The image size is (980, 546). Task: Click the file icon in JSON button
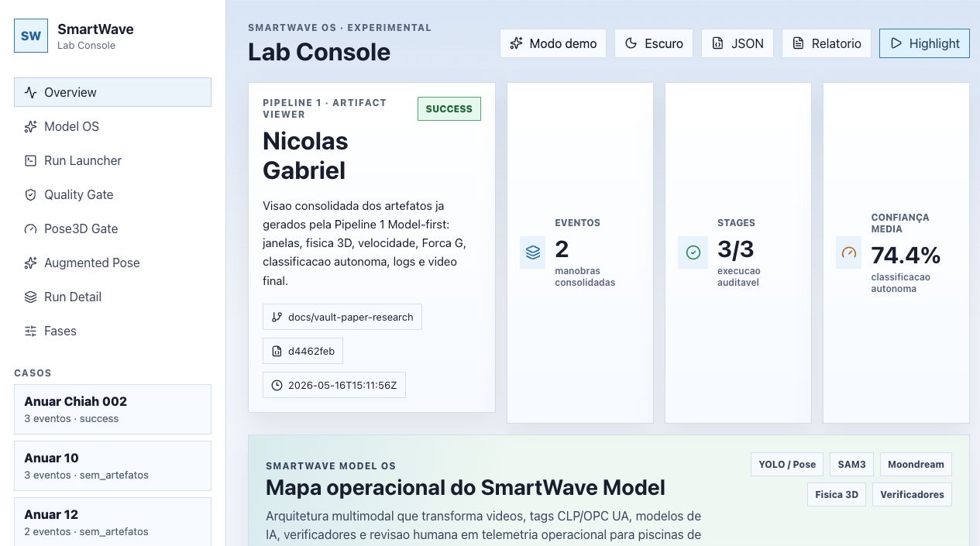(718, 43)
